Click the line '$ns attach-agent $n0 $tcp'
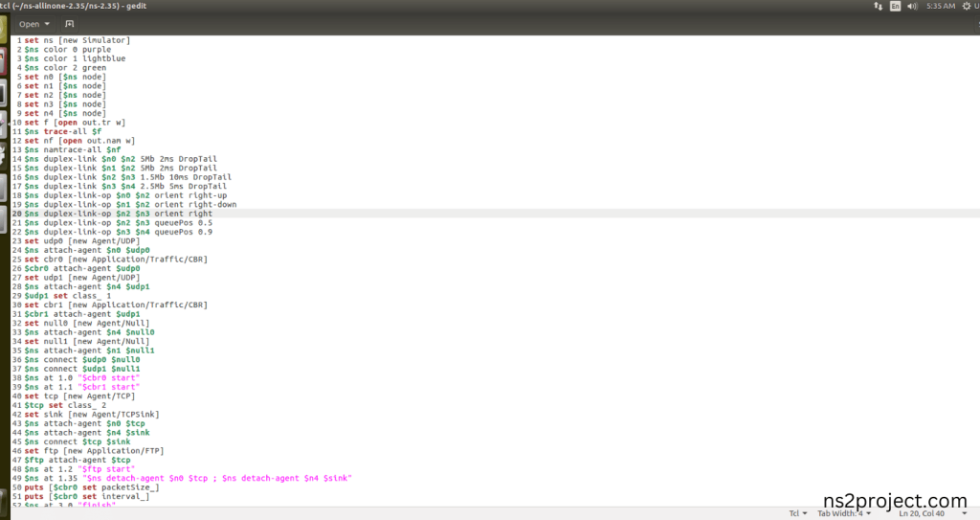The height and width of the screenshot is (520, 980). (84, 423)
